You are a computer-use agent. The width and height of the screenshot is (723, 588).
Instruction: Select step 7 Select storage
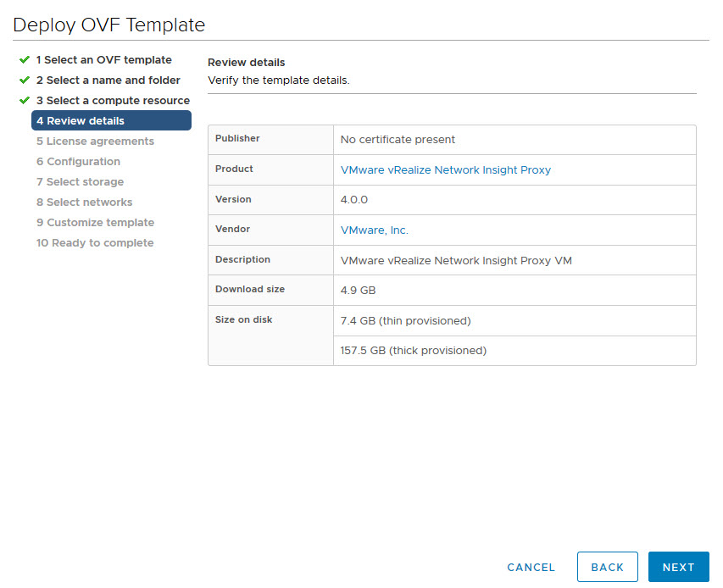pyautogui.click(x=80, y=182)
